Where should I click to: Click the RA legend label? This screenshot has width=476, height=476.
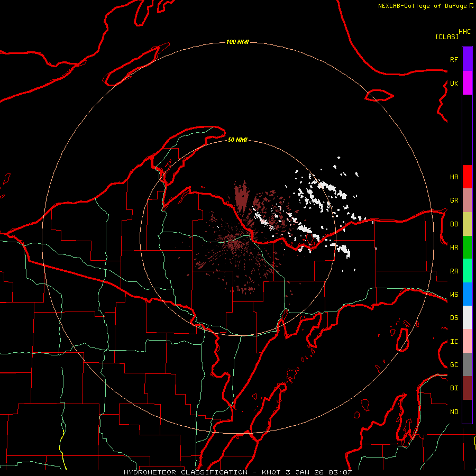tap(454, 271)
